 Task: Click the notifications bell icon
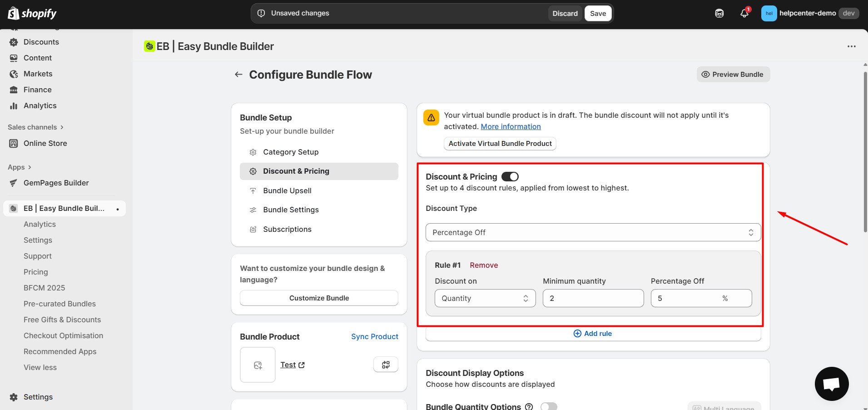coord(744,13)
